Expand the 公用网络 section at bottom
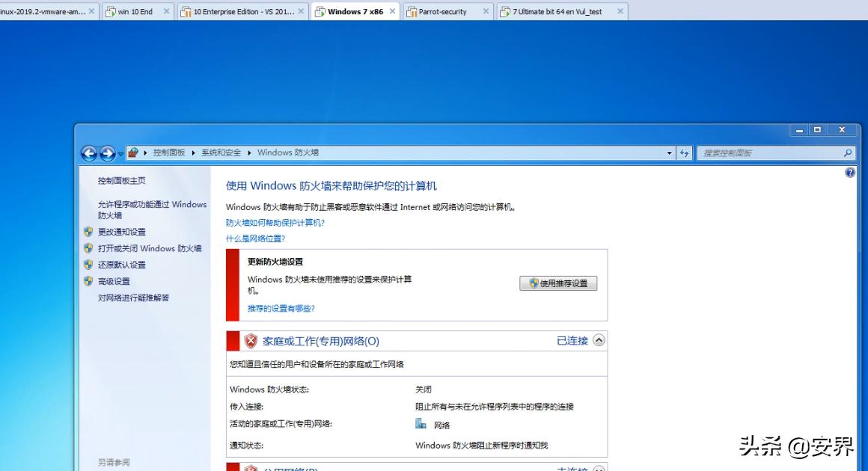This screenshot has width=868, height=471. [598, 468]
